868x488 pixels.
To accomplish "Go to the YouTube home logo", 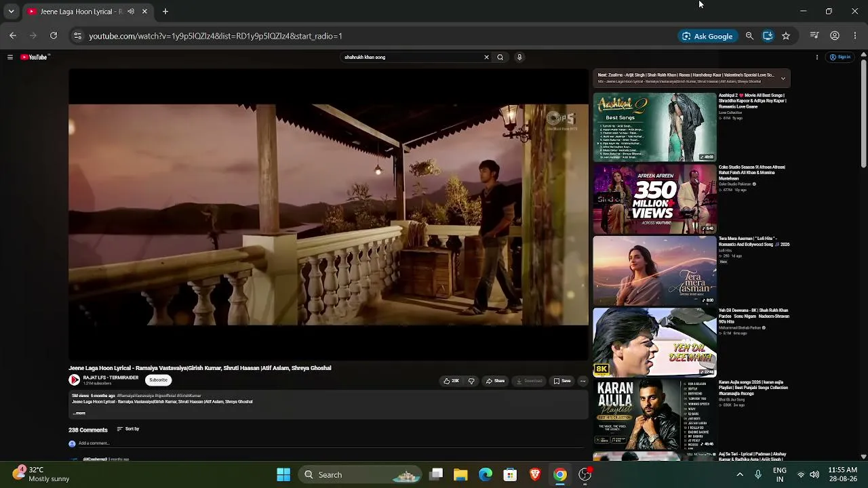I will [x=35, y=58].
